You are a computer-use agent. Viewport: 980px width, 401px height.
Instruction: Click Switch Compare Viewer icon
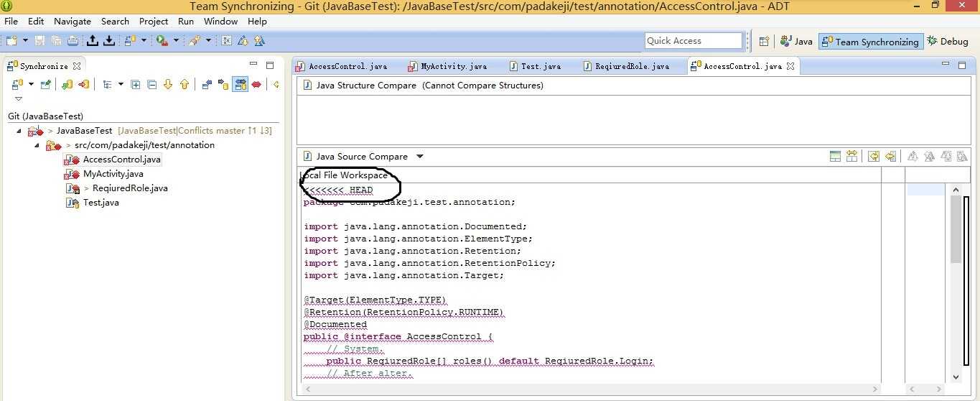coord(835,156)
